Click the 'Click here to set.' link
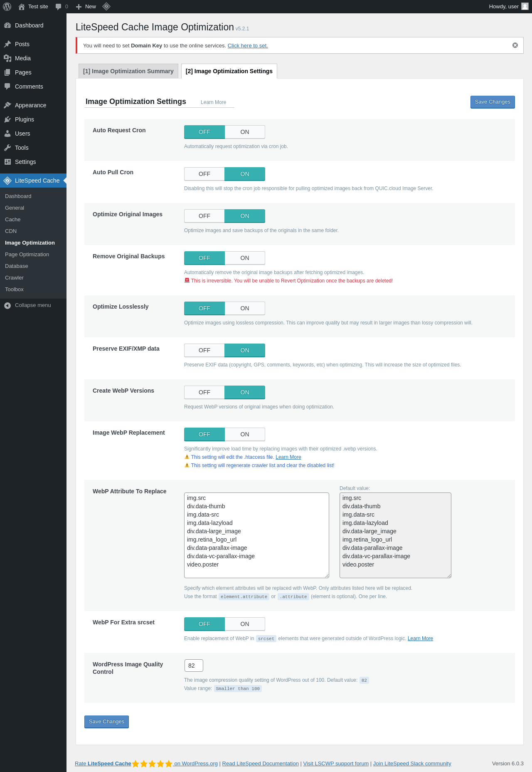 (248, 46)
